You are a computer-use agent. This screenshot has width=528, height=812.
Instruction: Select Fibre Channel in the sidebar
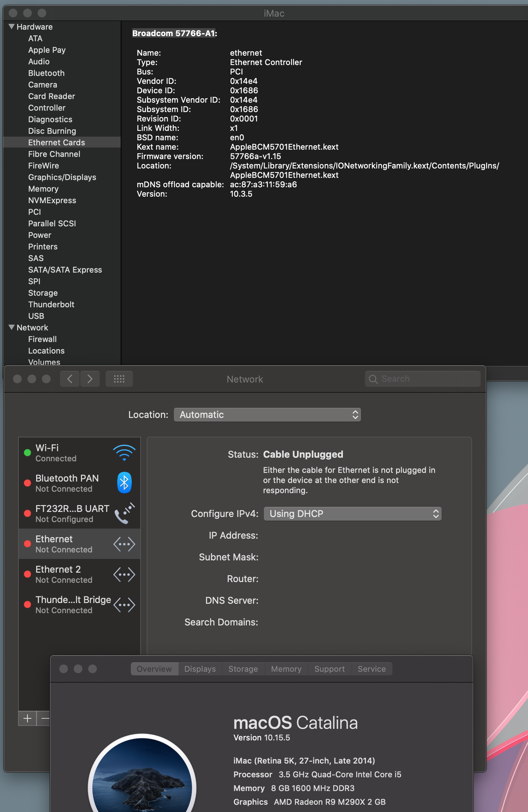(62, 154)
